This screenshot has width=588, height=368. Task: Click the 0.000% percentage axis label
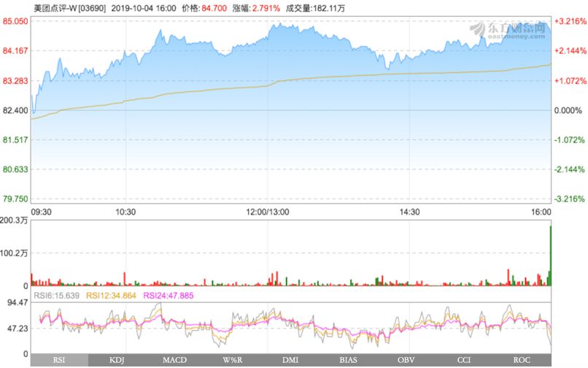pos(568,110)
